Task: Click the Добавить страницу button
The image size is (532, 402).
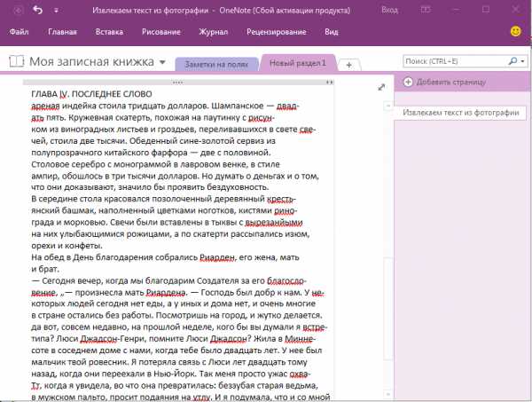Action: pyautogui.click(x=450, y=82)
